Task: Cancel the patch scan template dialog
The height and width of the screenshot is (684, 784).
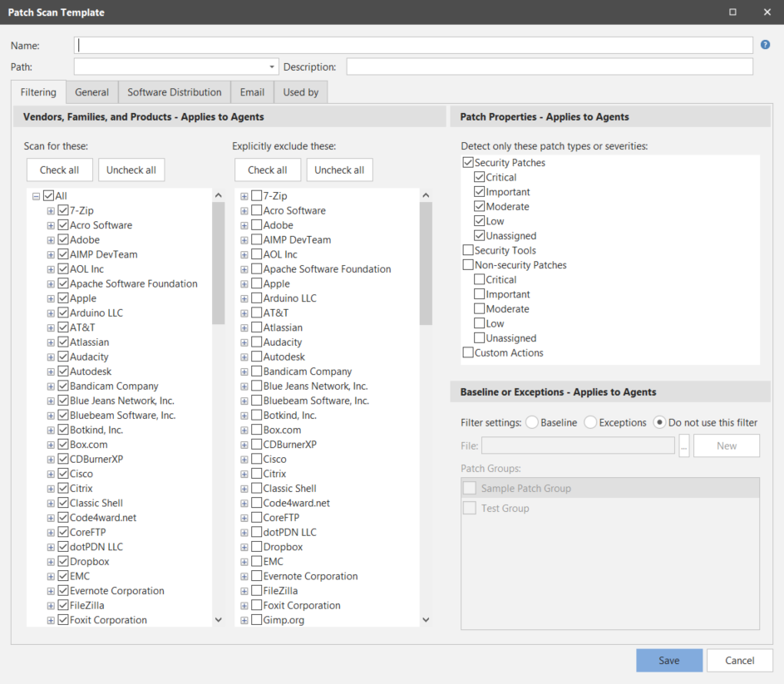Action: tap(739, 661)
